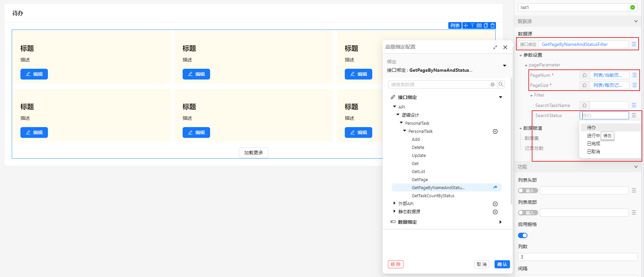Open binding settings for data source field

634,44
